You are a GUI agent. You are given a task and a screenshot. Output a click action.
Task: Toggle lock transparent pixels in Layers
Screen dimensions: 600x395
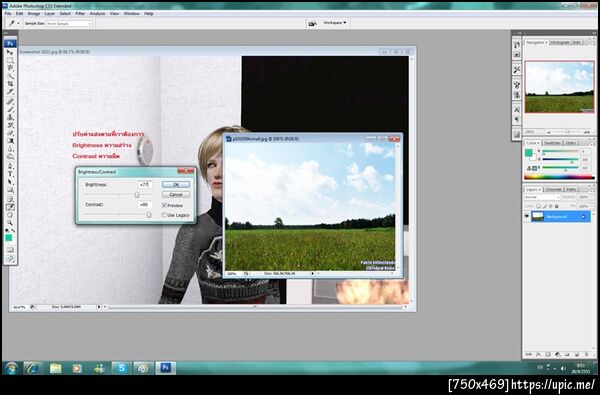pos(538,206)
